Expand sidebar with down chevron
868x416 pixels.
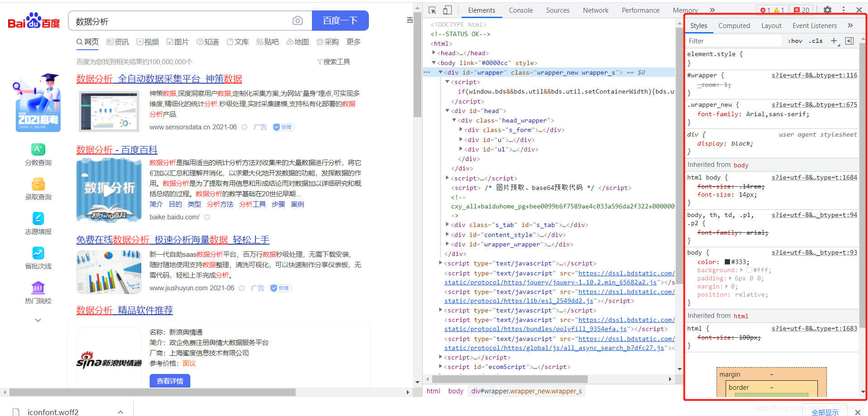(38, 320)
